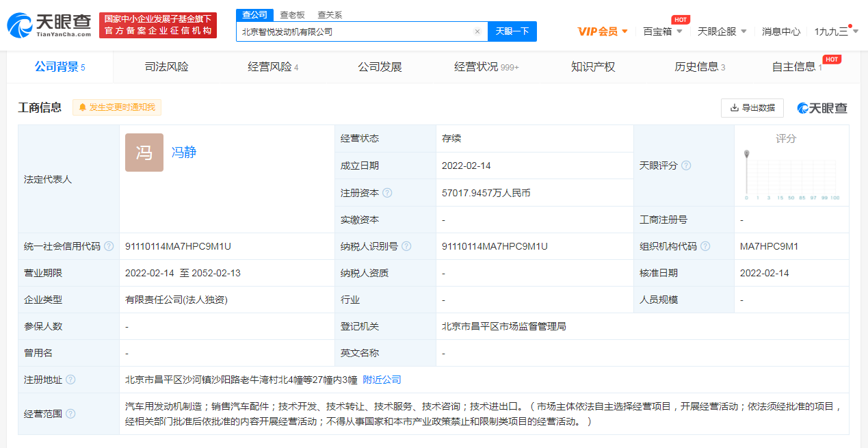
Task: Click the 天眼一下 search button
Action: pos(512,31)
